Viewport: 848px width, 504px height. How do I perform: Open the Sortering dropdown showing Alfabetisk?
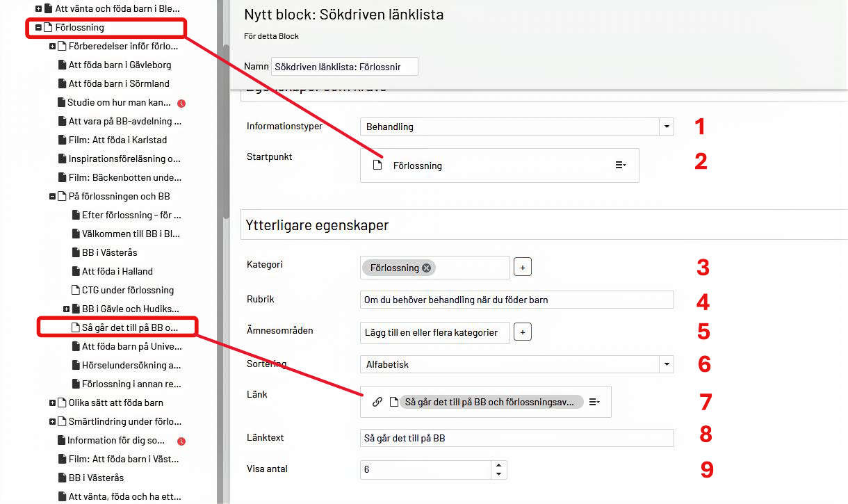point(666,364)
